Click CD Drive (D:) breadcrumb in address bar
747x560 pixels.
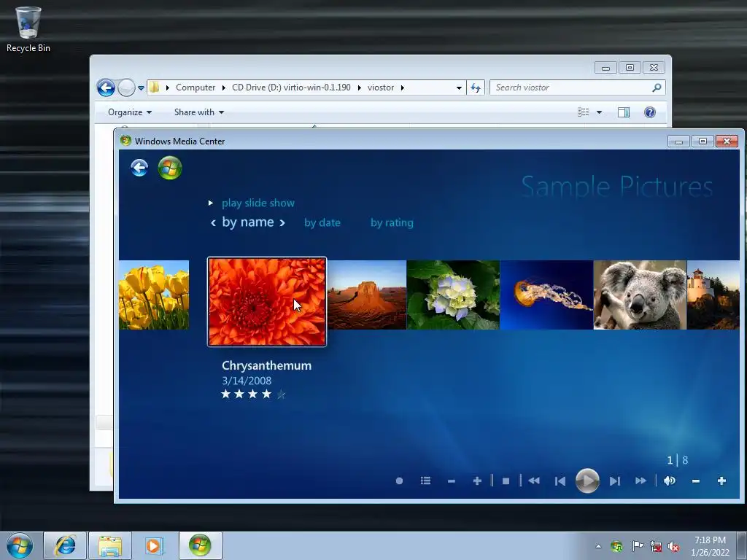pyautogui.click(x=291, y=87)
